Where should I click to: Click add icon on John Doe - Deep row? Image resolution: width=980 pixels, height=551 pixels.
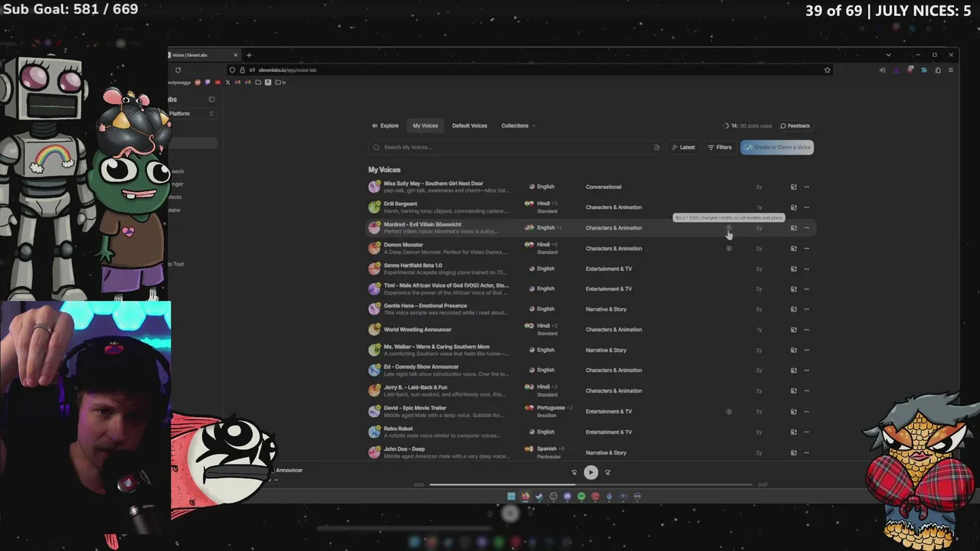click(x=793, y=452)
